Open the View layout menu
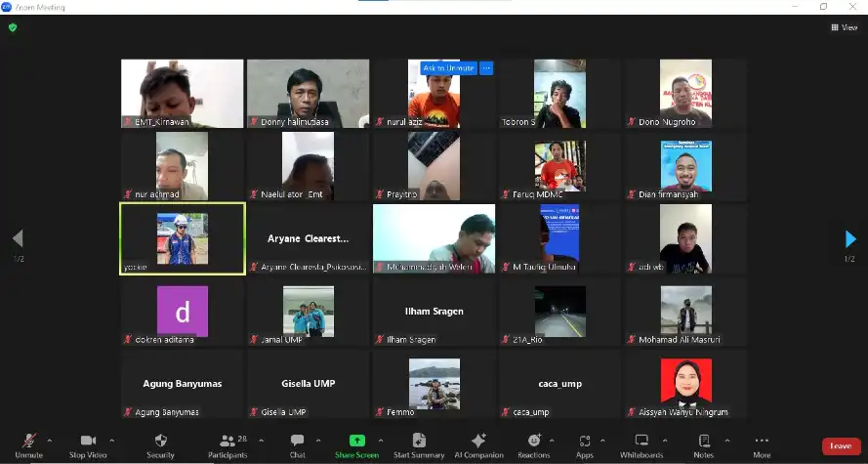868x464 pixels. tap(845, 27)
